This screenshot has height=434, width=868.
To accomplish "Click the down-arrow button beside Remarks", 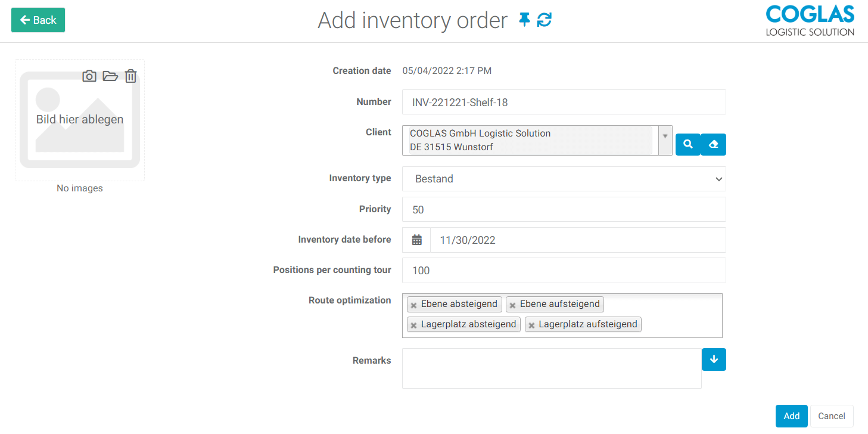I will point(714,359).
